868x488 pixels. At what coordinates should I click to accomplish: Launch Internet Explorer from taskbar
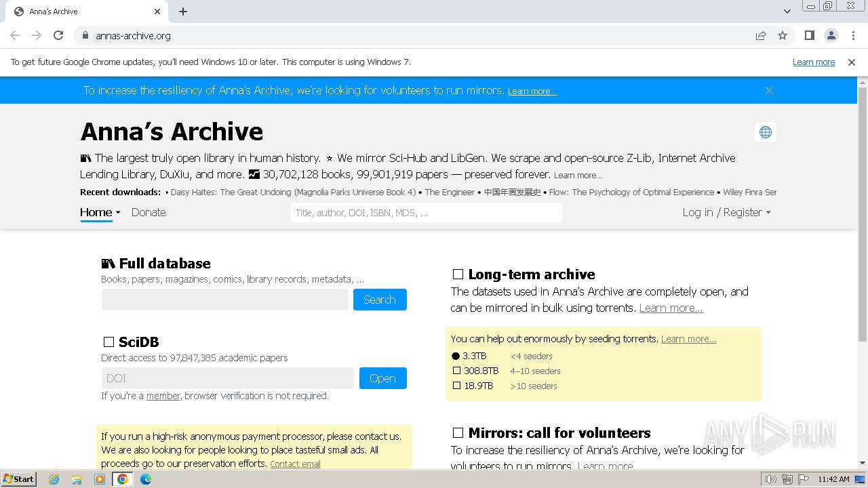click(54, 479)
